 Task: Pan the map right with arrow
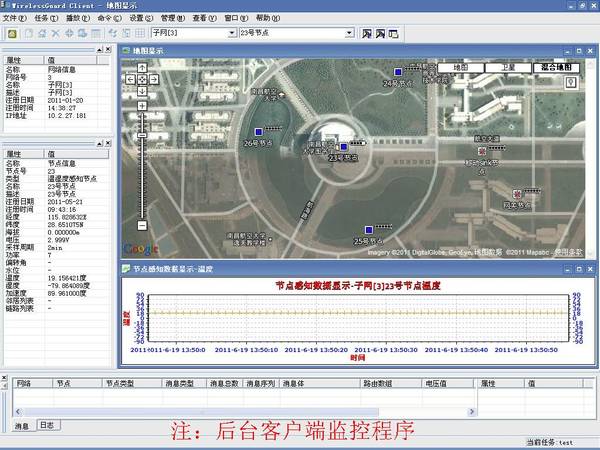(154, 80)
